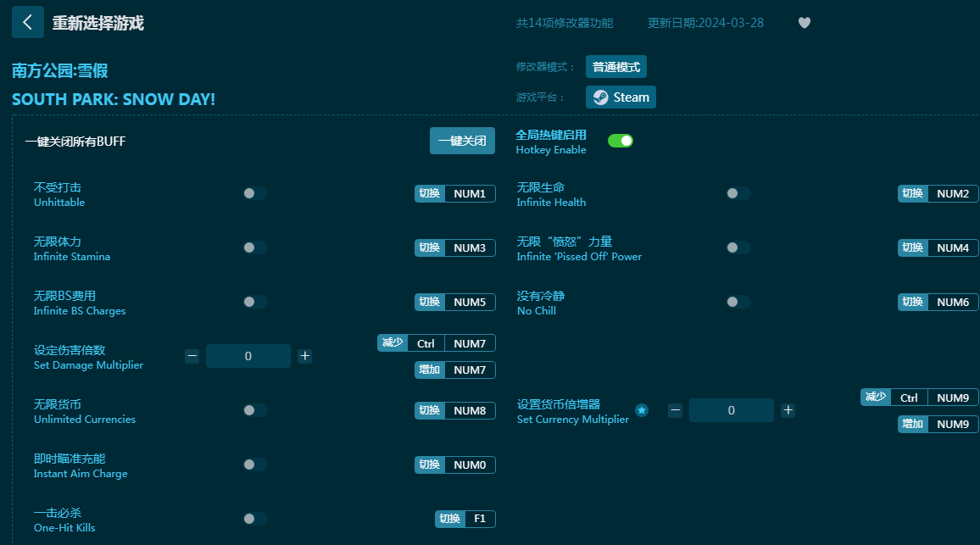Click the Set Currency Multiplier value field
Image resolution: width=980 pixels, height=545 pixels.
coord(732,410)
